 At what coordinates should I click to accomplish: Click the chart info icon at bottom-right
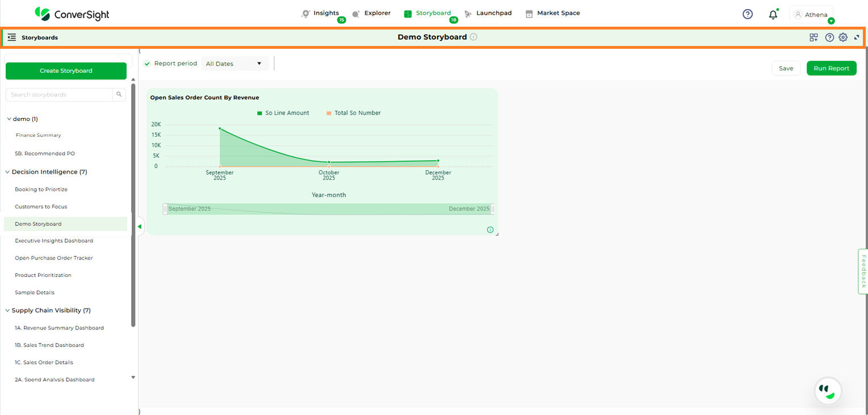click(490, 230)
